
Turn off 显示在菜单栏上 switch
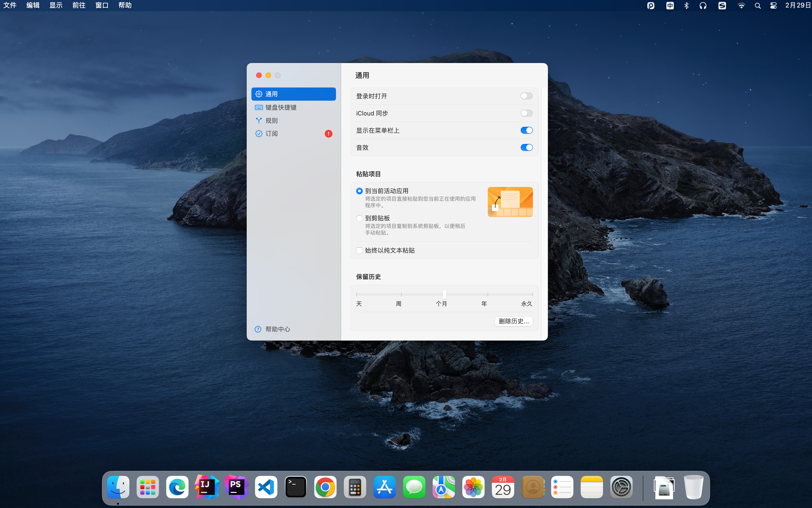tap(527, 130)
